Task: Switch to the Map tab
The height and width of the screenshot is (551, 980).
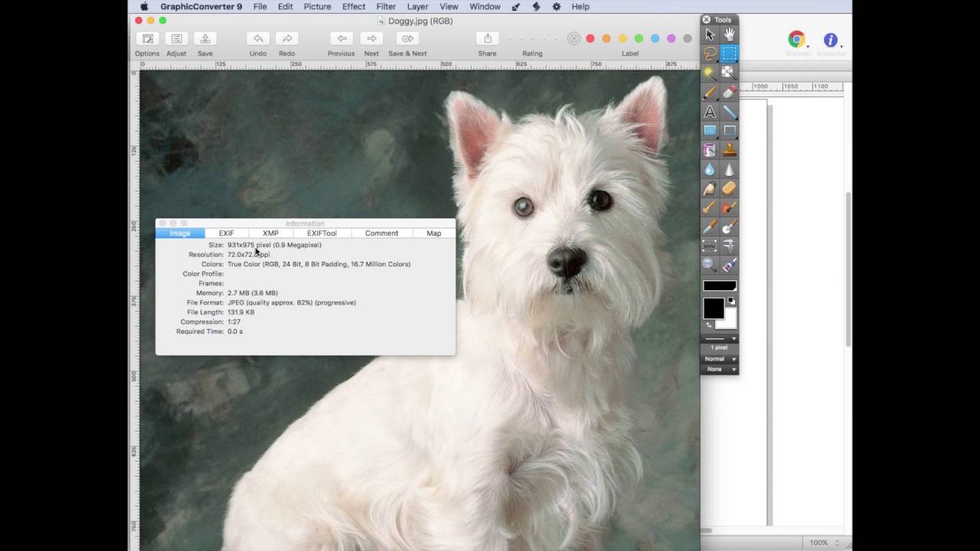Action: [x=434, y=233]
